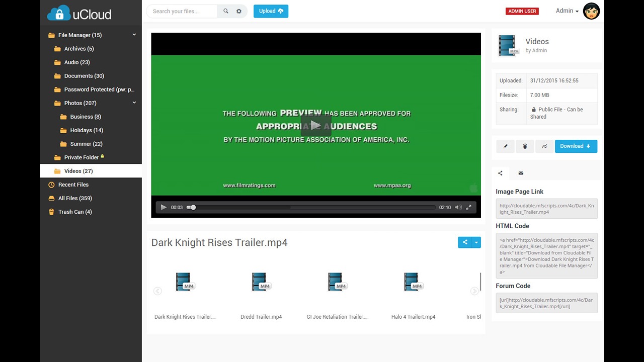
Task: Open the share button dropdown arrow
Action: click(476, 242)
